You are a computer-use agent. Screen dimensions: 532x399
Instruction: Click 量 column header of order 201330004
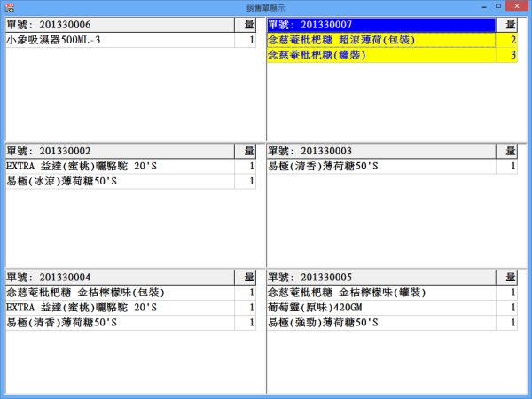pos(246,278)
